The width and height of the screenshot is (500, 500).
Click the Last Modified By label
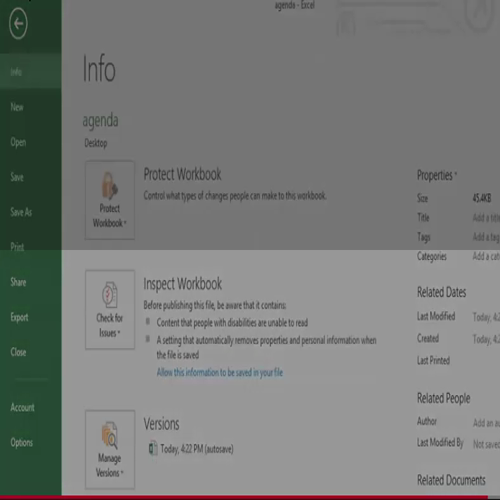440,443
